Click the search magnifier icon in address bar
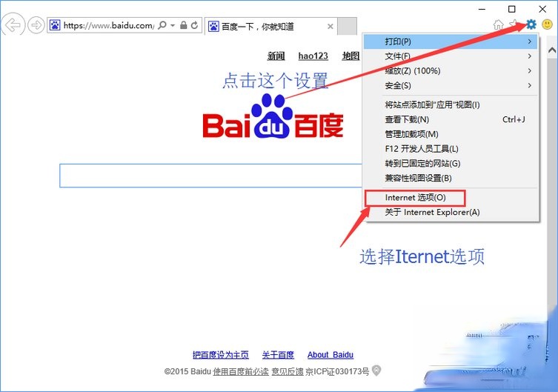 pyautogui.click(x=162, y=25)
